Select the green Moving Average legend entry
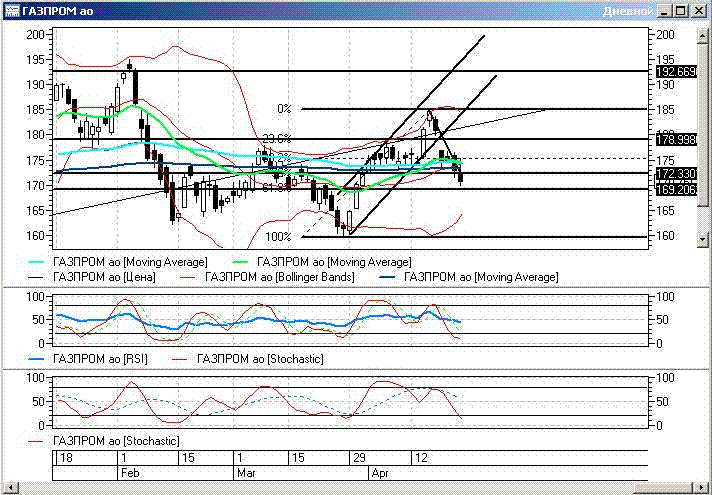 (321, 262)
